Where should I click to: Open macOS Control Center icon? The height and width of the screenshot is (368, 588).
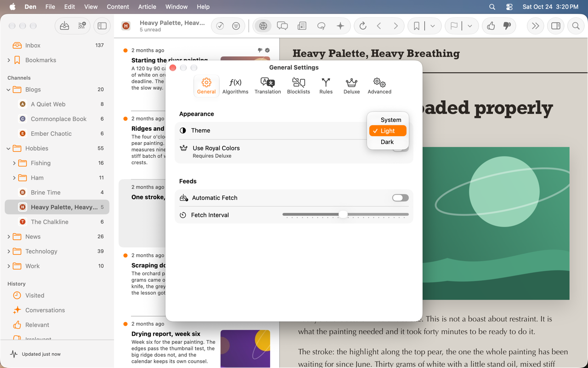tap(509, 7)
